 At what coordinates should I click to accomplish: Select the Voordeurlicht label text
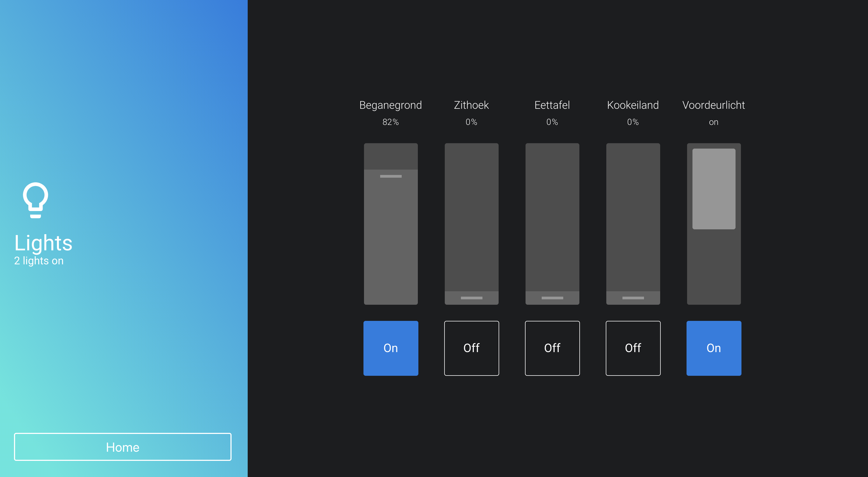(x=713, y=105)
